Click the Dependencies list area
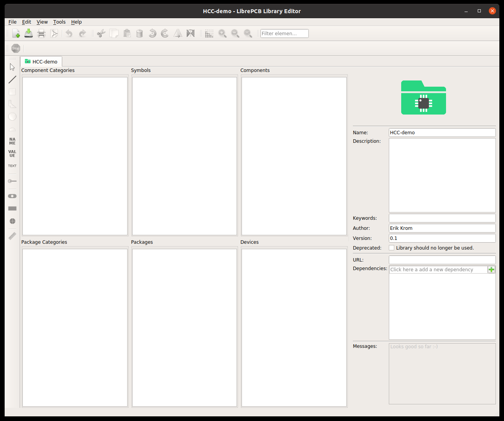 (x=442, y=306)
